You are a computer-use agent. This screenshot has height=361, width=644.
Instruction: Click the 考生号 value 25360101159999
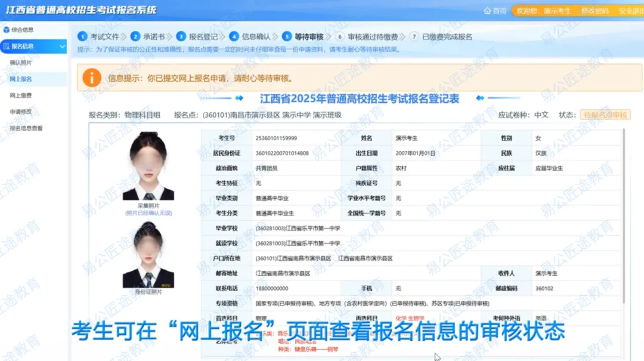276,138
